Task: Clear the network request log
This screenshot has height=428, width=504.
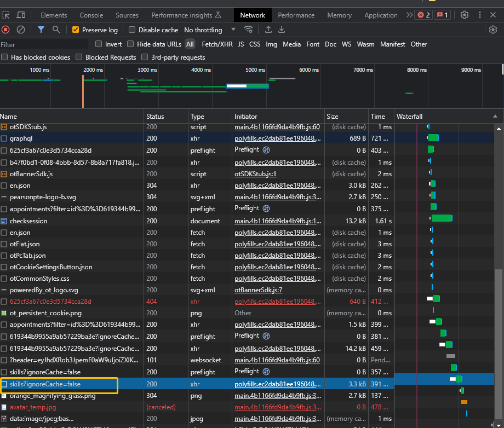Action: click(x=20, y=30)
